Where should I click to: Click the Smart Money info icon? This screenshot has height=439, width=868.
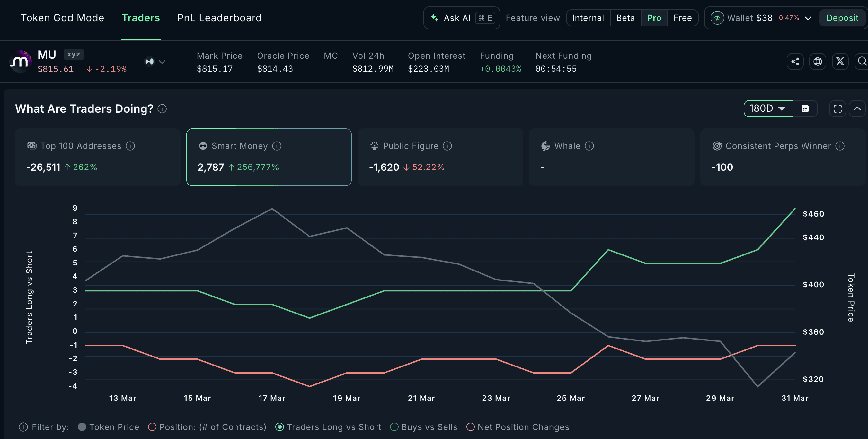point(277,146)
